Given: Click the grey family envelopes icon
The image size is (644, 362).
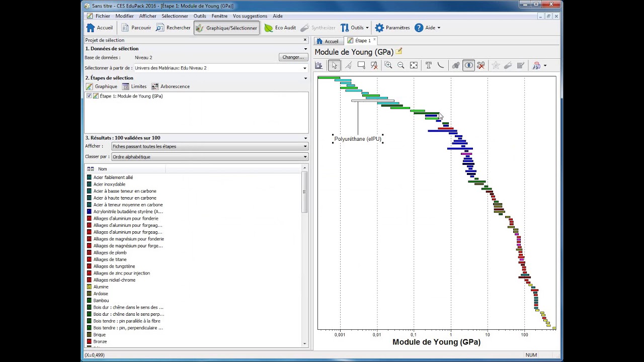Looking at the screenshot, I should point(456,65).
